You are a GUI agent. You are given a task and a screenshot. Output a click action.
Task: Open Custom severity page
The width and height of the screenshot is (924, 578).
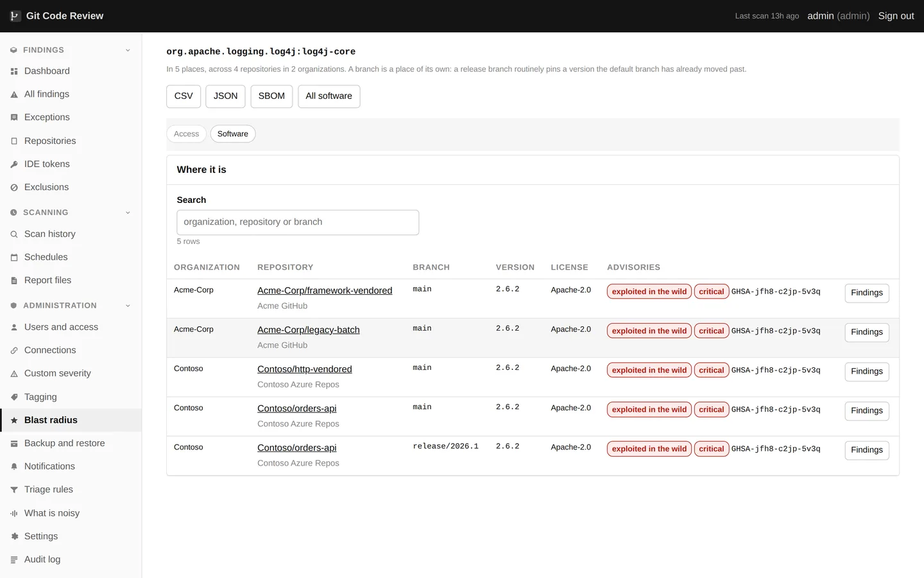click(71, 373)
